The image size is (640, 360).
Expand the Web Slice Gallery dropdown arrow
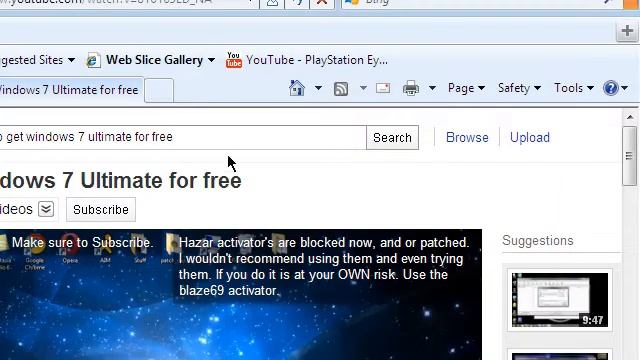point(211,60)
